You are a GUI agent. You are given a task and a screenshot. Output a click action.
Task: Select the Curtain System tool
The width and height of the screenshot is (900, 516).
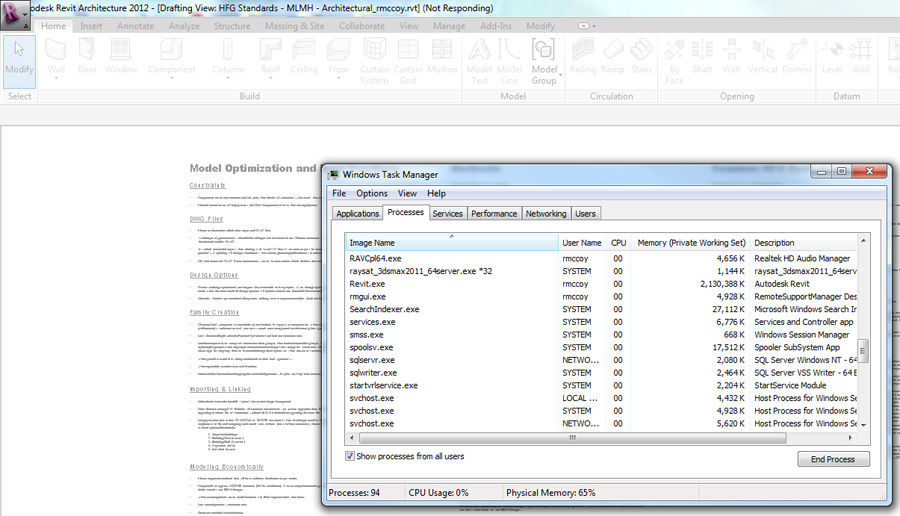coord(374,61)
